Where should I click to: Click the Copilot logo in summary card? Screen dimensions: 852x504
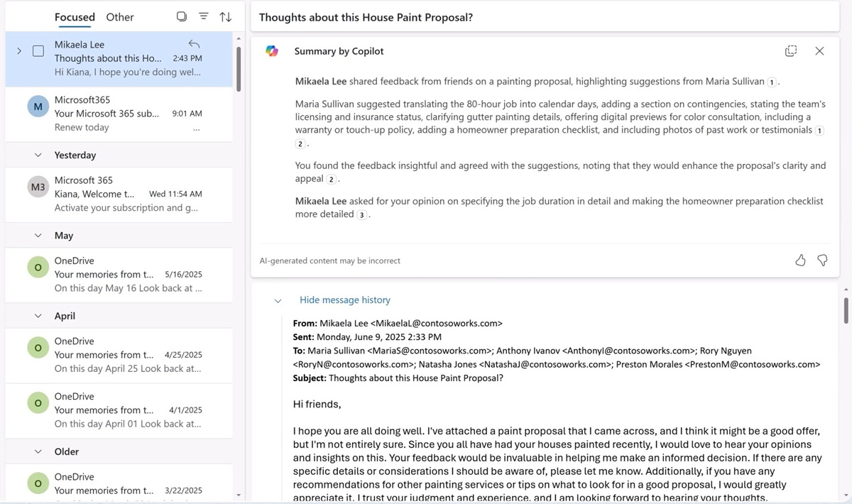tap(272, 51)
